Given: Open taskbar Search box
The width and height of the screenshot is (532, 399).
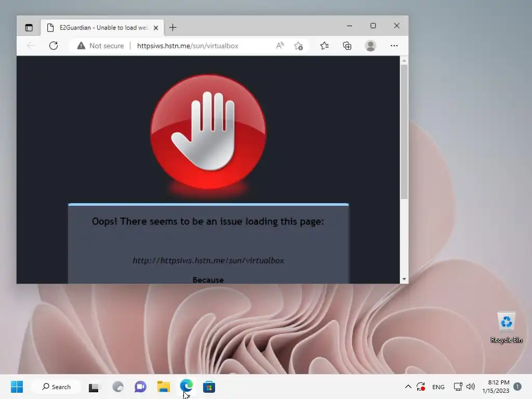Looking at the screenshot, I should tap(56, 387).
